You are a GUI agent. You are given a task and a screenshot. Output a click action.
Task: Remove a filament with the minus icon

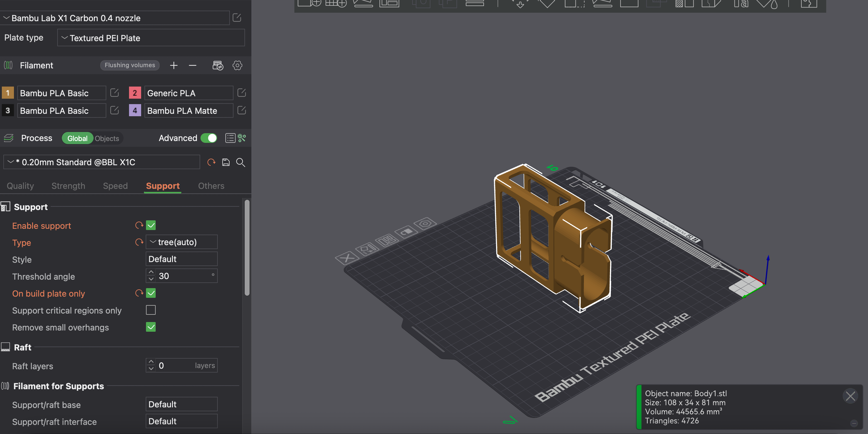193,65
